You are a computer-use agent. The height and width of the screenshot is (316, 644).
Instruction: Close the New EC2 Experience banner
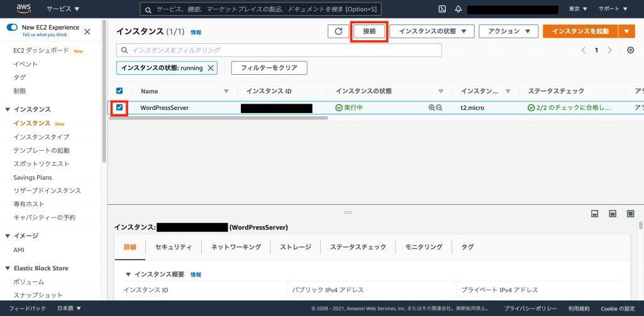coord(87,31)
